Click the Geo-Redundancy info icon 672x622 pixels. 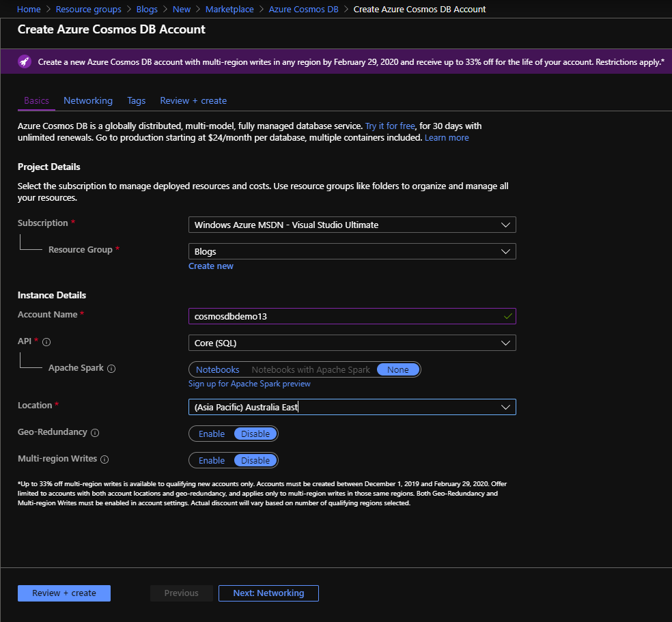[94, 432]
